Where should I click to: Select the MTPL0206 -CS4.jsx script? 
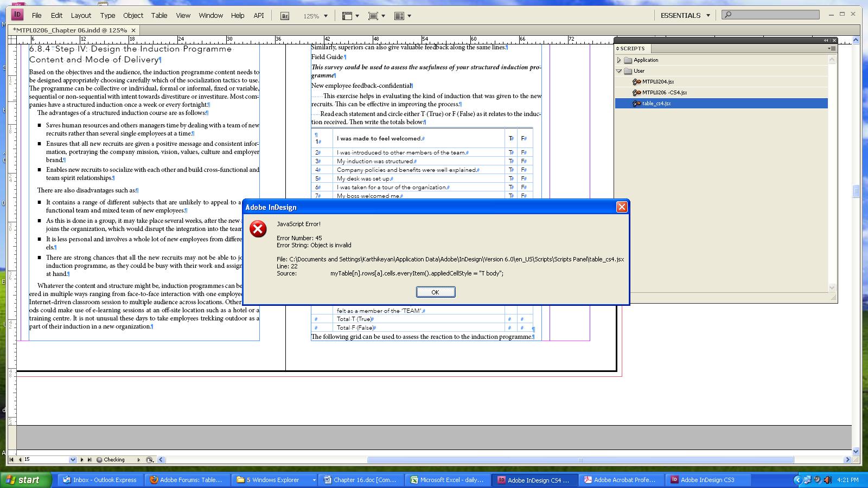[665, 93]
